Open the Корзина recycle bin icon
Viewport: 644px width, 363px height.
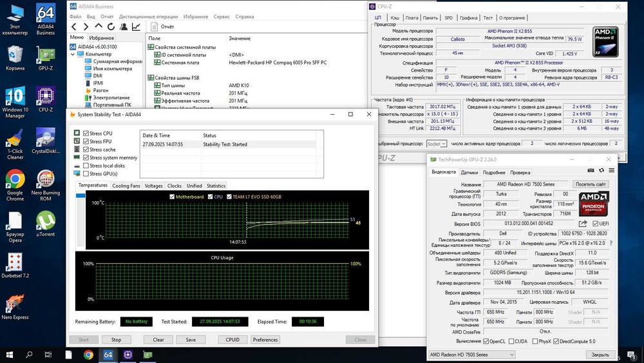15,58
